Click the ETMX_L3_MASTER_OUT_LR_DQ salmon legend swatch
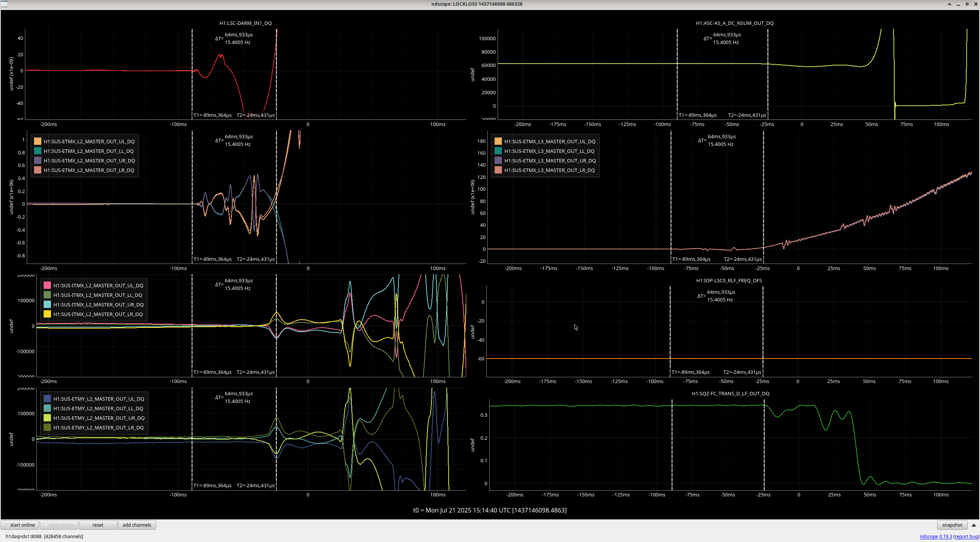 [498, 170]
